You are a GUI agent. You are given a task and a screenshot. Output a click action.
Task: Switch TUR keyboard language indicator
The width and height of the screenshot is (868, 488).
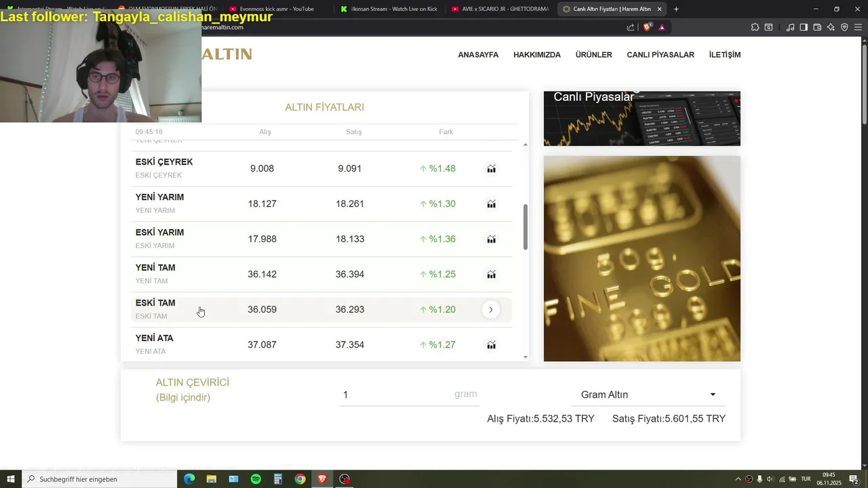[806, 479]
